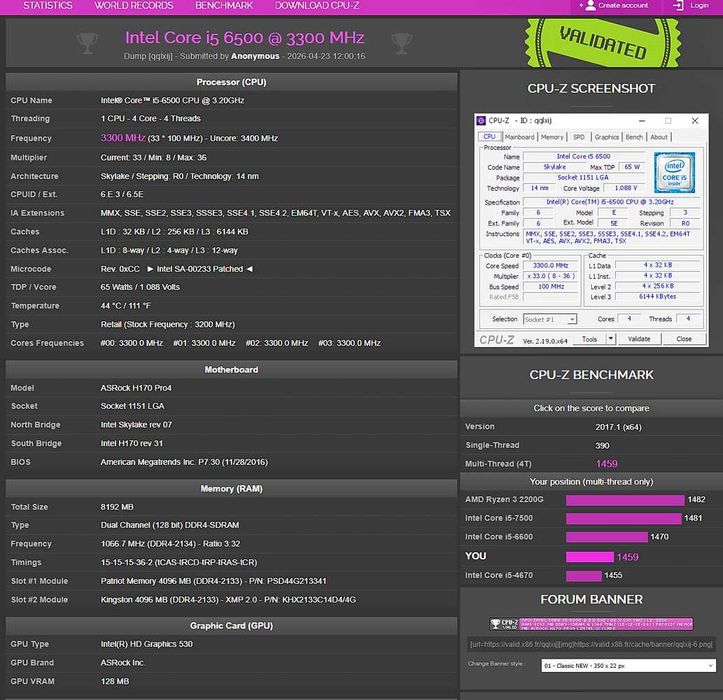Click the ASRock H170 Pro4 model value

click(x=136, y=388)
